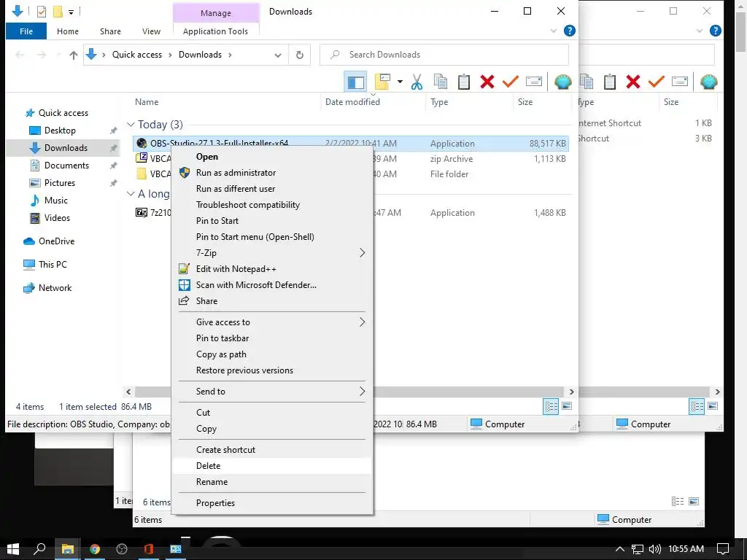Select Network in navigation pane
This screenshot has width=747, height=560.
(55, 288)
